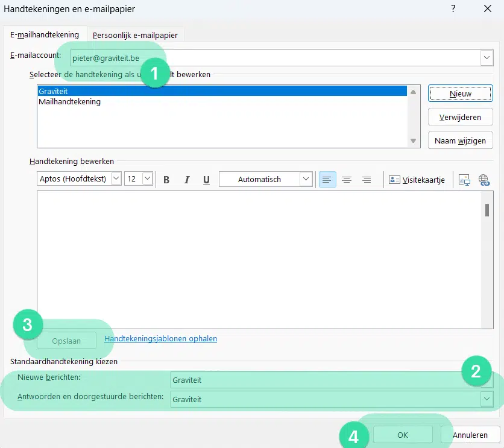
Task: Click the Visitekaartje business card button
Action: pos(417,180)
